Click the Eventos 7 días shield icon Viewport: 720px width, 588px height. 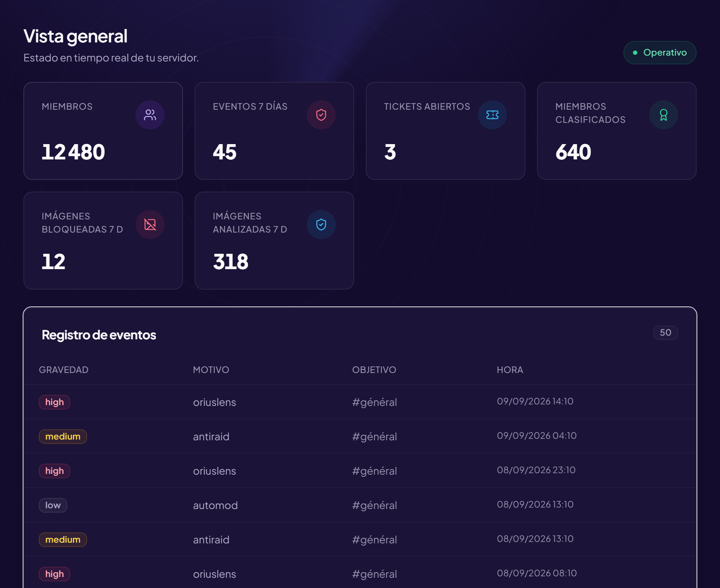321,115
